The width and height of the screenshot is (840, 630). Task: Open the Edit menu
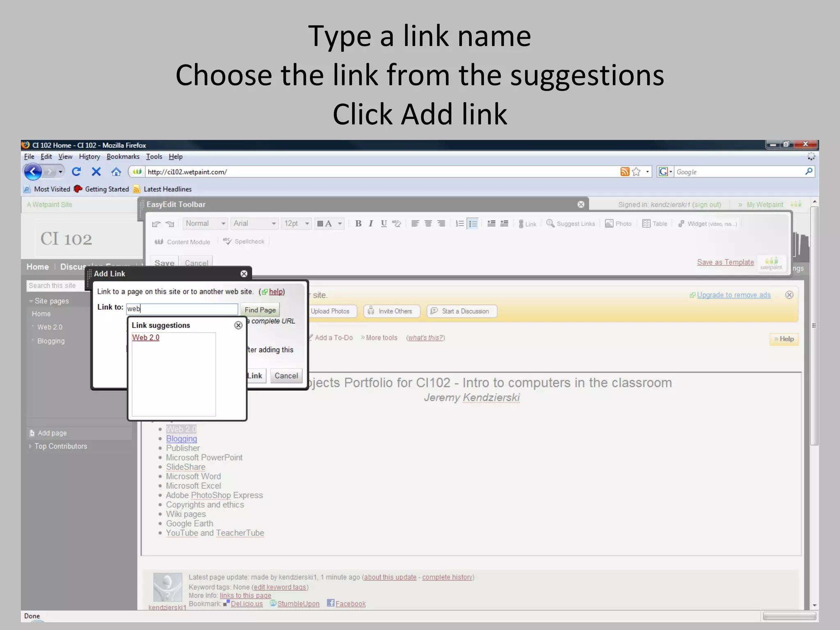click(x=46, y=156)
